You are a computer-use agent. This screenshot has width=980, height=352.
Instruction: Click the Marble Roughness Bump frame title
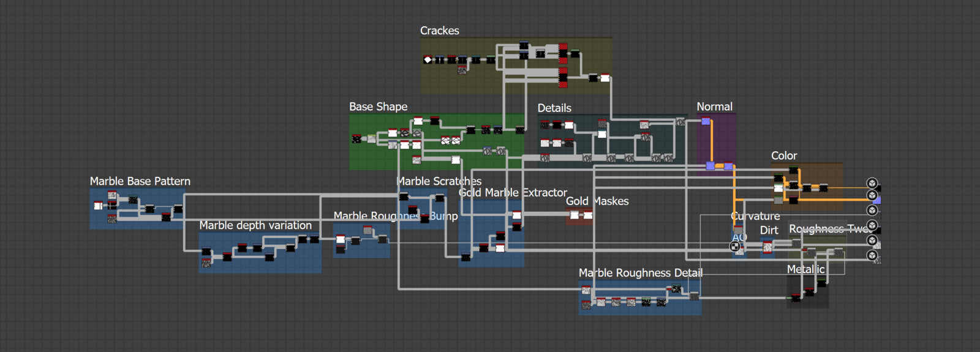(396, 216)
